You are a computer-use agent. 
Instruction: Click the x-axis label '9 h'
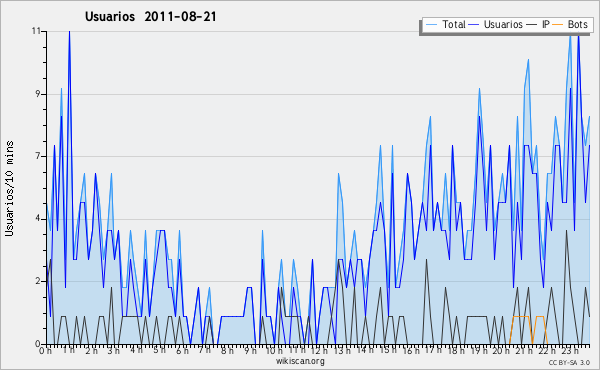250,350
